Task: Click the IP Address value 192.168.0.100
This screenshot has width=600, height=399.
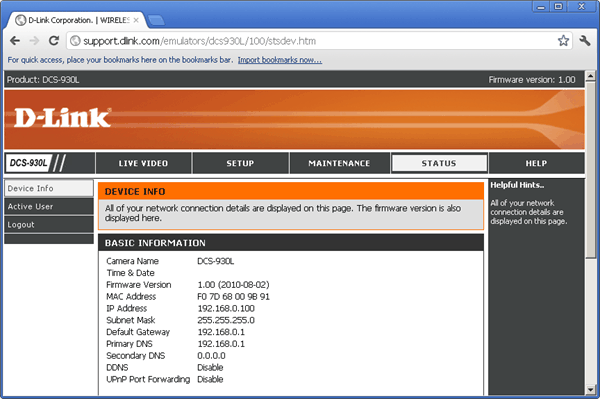Action: click(x=226, y=309)
